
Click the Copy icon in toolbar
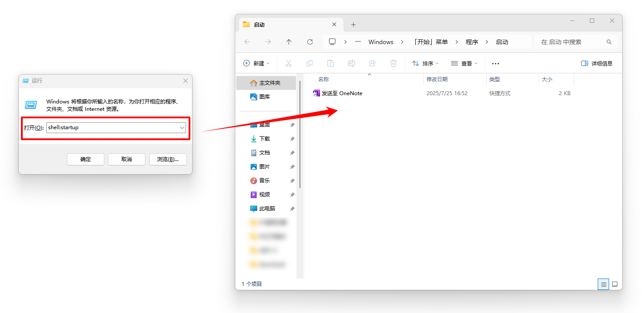310,63
